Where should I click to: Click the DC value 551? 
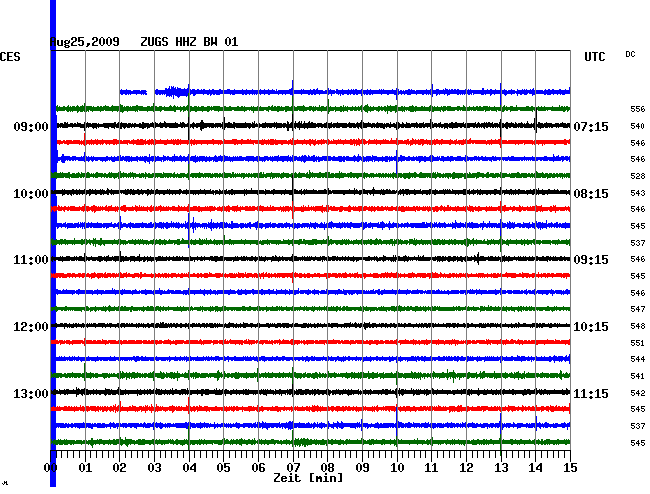pos(638,343)
